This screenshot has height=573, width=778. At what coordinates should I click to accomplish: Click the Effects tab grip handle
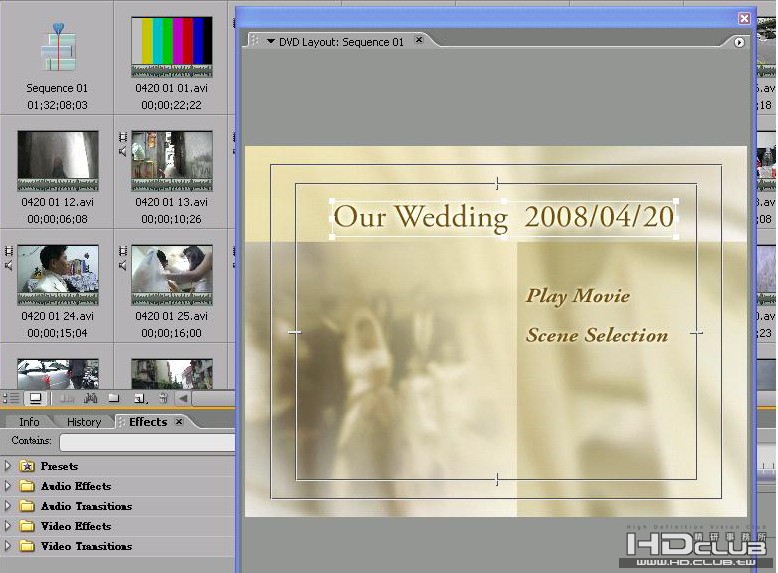122,422
